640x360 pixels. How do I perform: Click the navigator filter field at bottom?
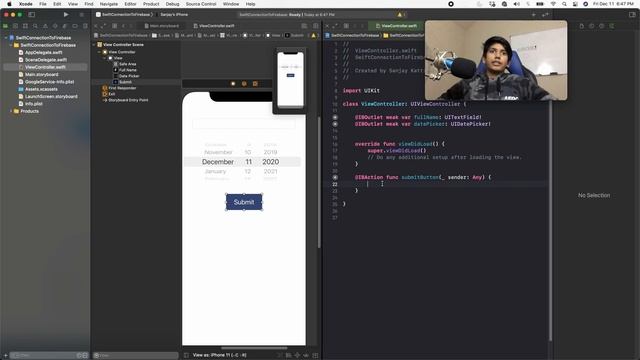[x=49, y=356]
